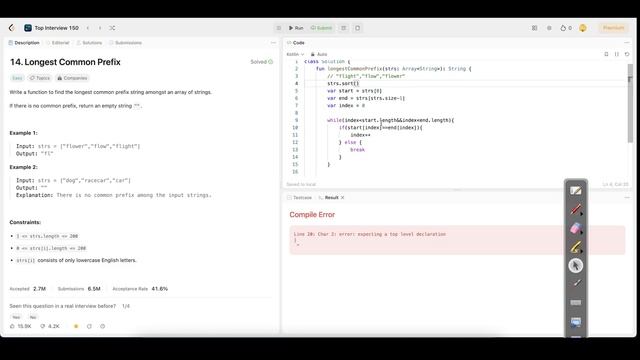The width and height of the screenshot is (640, 360).
Task: Click the keyboard icon in annotation toolbar
Action: [x=576, y=302]
